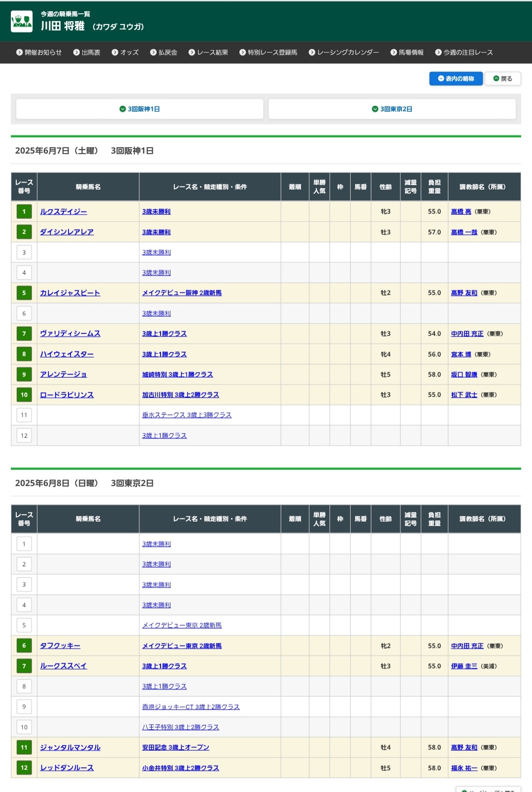Open trainer 伊藤 圭三
The width and height of the screenshot is (532, 792).
pyautogui.click(x=464, y=666)
